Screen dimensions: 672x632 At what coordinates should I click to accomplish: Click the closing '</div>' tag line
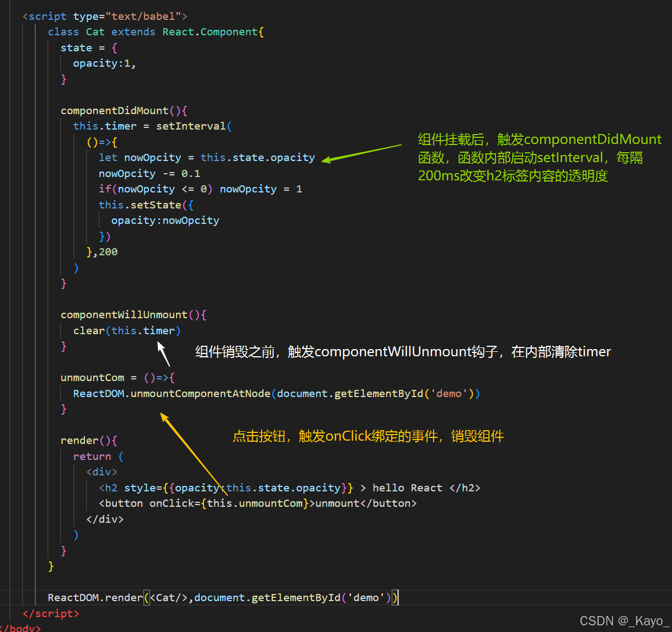coord(105,519)
